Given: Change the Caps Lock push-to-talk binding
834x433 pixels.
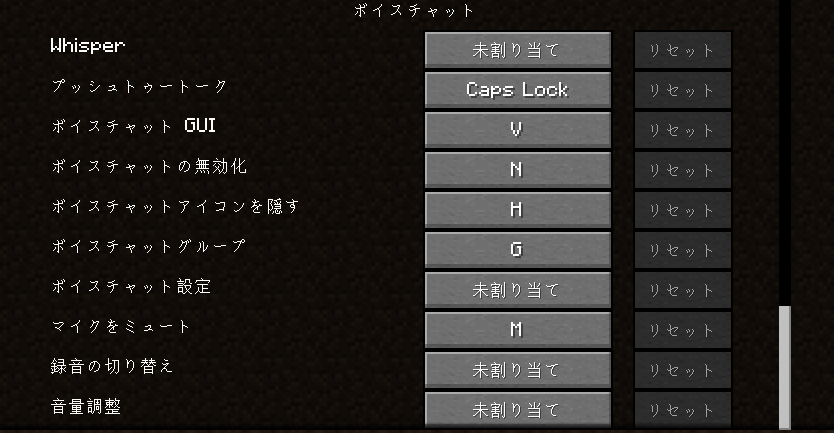Looking at the screenshot, I should coord(518,90).
